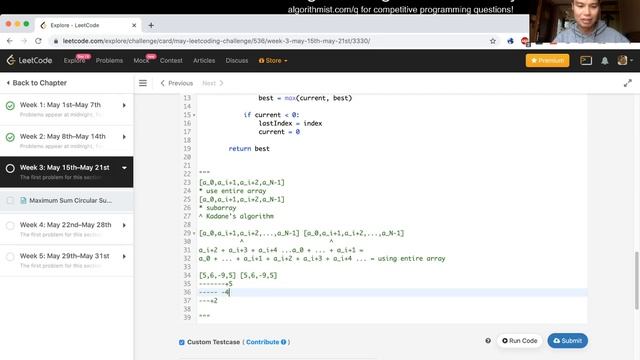The image size is (640, 360).
Task: Reload the page with the refresh icon
Action: 38,41
